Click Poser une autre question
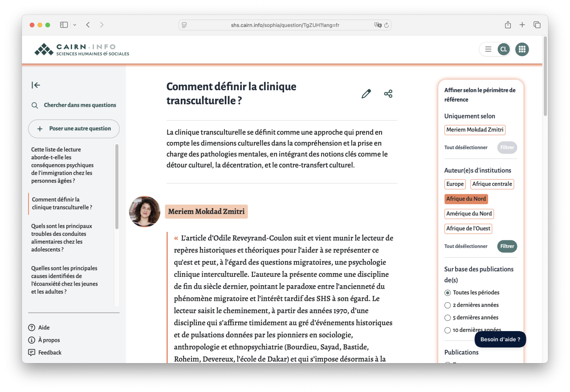The image size is (570, 392). 73,129
